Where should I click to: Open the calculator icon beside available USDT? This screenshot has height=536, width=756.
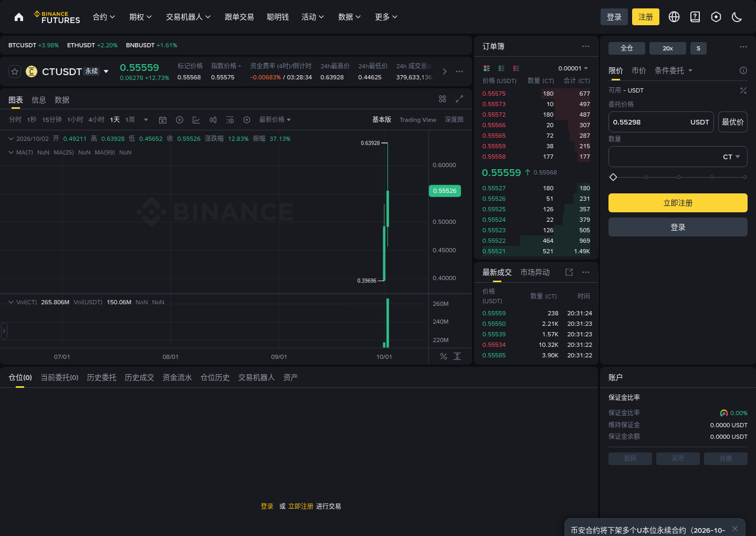743,90
